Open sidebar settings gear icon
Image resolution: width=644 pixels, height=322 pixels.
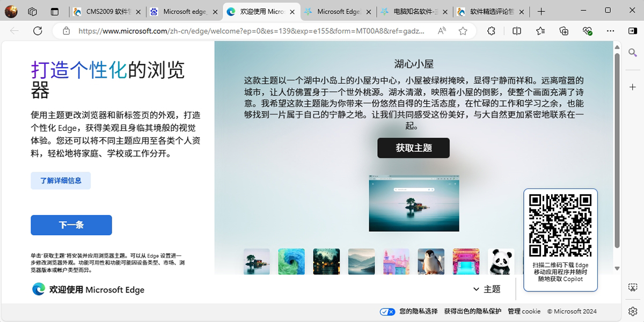point(633,311)
